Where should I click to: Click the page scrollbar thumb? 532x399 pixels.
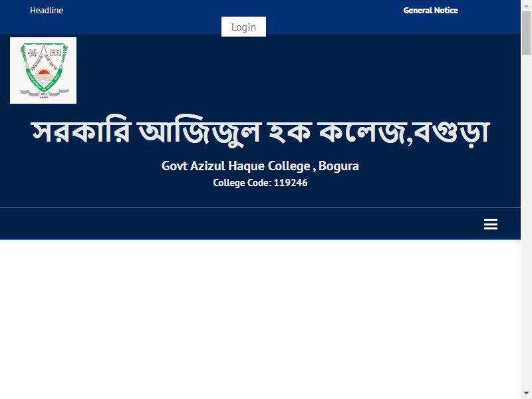(526, 33)
